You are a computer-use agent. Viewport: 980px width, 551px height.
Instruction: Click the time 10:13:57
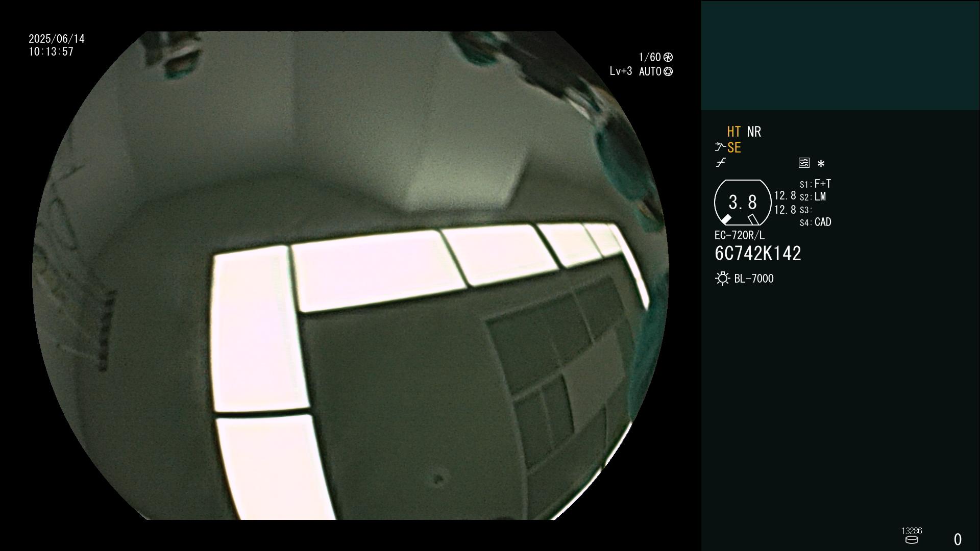51,52
